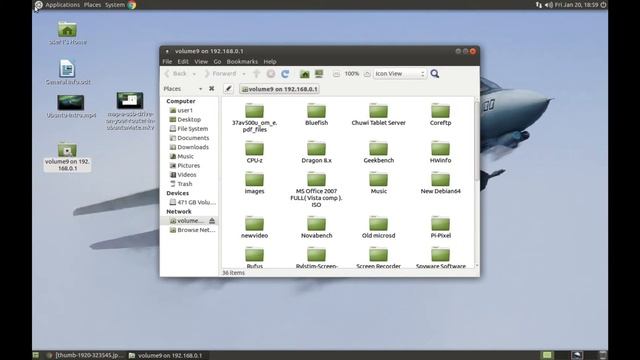
Task: Click the 100% zoom level button
Action: pyautogui.click(x=351, y=74)
